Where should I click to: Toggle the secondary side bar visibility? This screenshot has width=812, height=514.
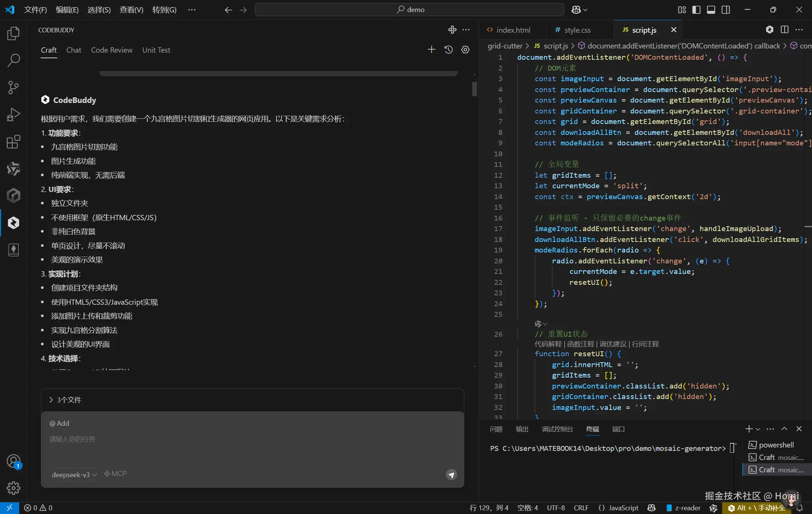pos(726,10)
